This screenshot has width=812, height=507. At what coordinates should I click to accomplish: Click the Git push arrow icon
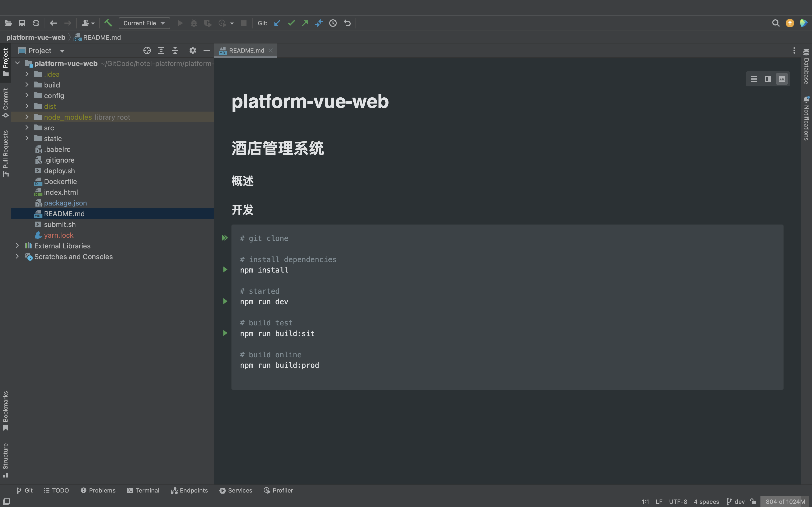click(305, 23)
